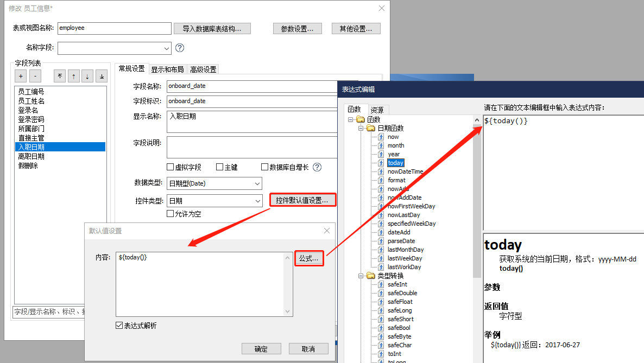
Task: Click the add field plus button
Action: (x=21, y=77)
